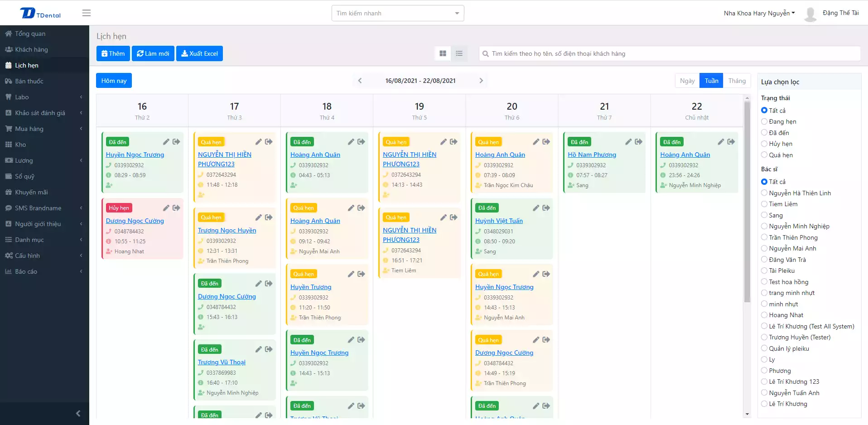Open Khách hàng in sidebar
Image resolution: width=868 pixels, height=425 pixels.
coord(31,49)
